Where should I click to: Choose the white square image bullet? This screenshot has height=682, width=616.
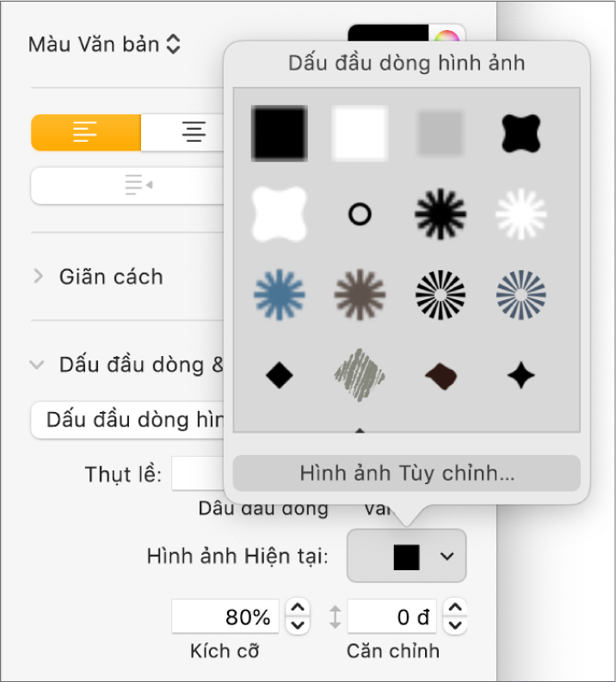coord(360,133)
